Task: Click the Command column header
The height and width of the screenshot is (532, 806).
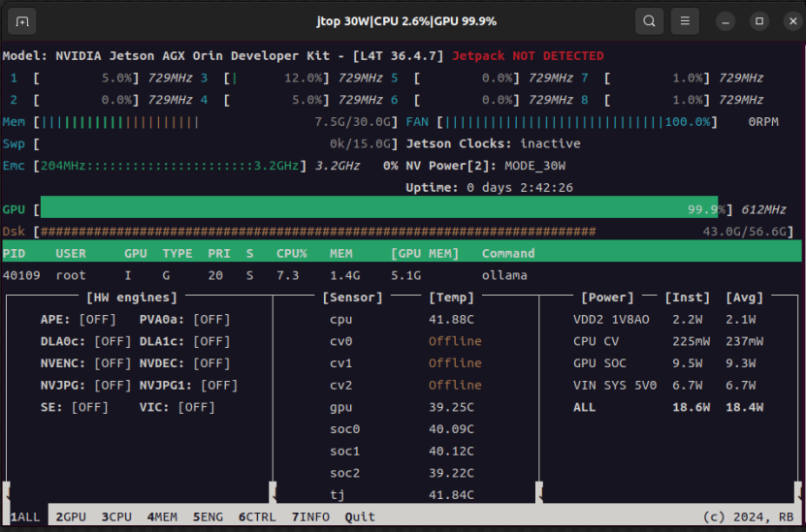Action: (508, 253)
